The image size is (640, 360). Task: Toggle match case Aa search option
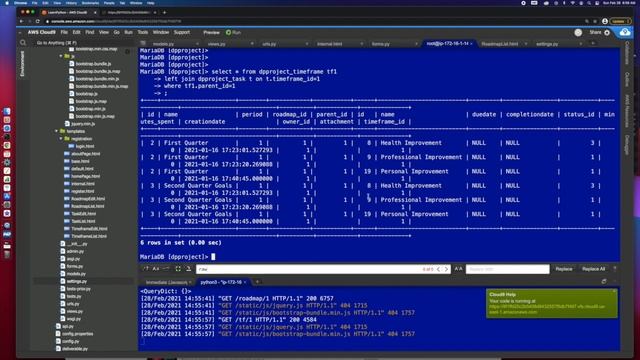[156, 269]
